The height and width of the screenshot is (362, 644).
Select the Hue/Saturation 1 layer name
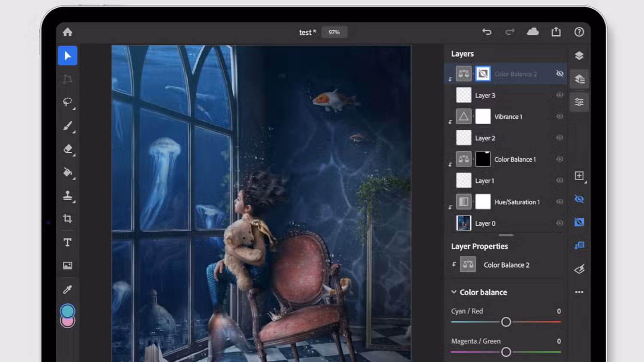point(517,202)
